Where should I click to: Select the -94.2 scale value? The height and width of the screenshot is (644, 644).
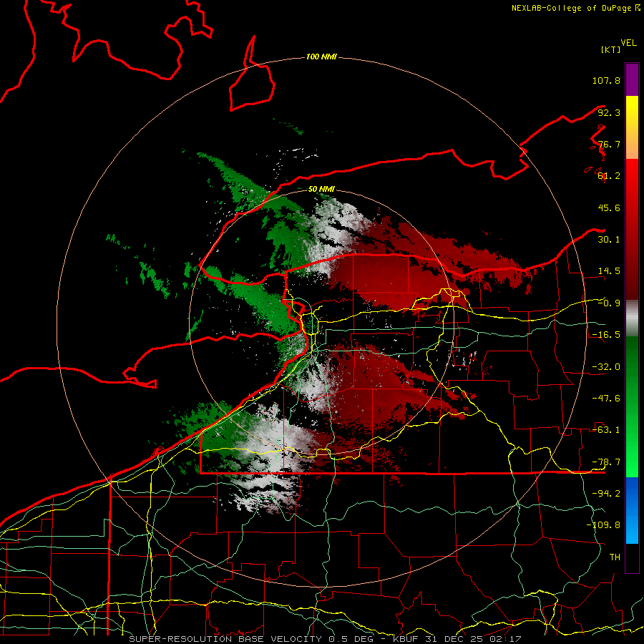[606, 494]
